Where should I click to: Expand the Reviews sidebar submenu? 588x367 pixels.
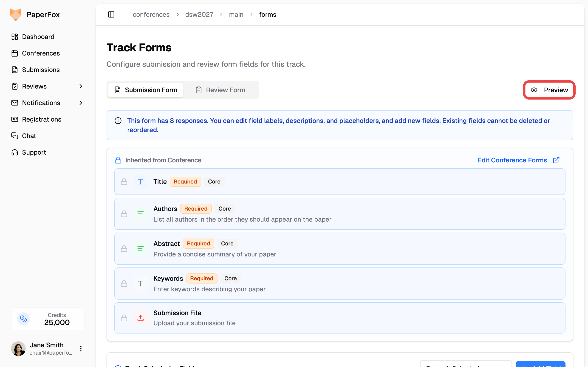[81, 86]
